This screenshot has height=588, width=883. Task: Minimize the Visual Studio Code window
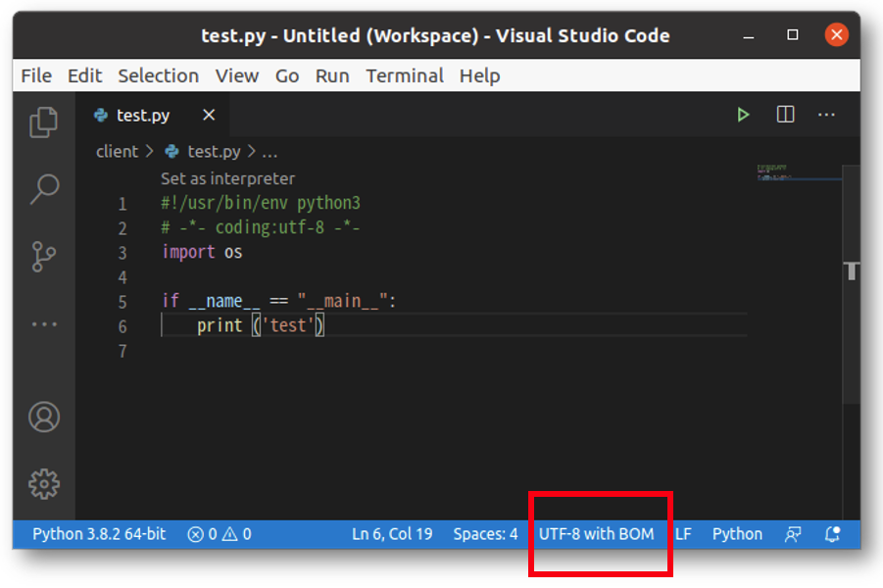[749, 36]
